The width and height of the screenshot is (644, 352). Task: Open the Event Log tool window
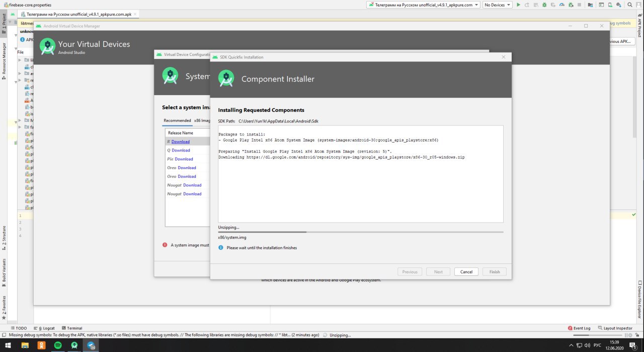tap(579, 328)
